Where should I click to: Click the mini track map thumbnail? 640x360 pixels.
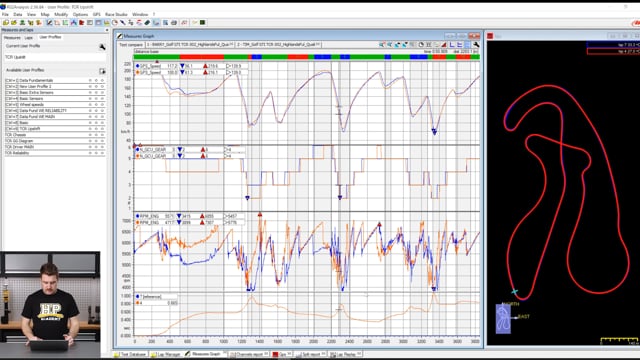coord(503,319)
